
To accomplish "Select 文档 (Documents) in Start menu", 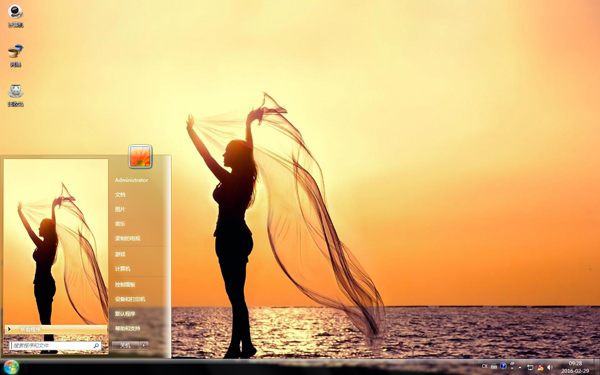I will (x=120, y=194).
